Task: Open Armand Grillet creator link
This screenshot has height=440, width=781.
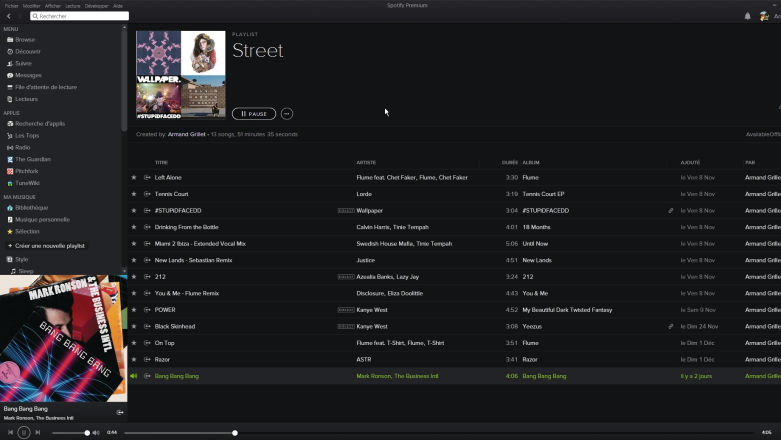Action: point(186,134)
